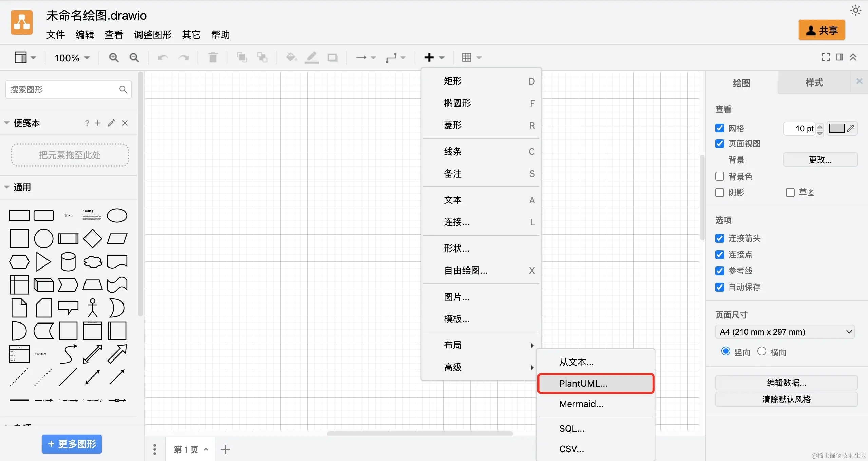
Task: Click the fill color bucket icon
Action: tap(291, 58)
